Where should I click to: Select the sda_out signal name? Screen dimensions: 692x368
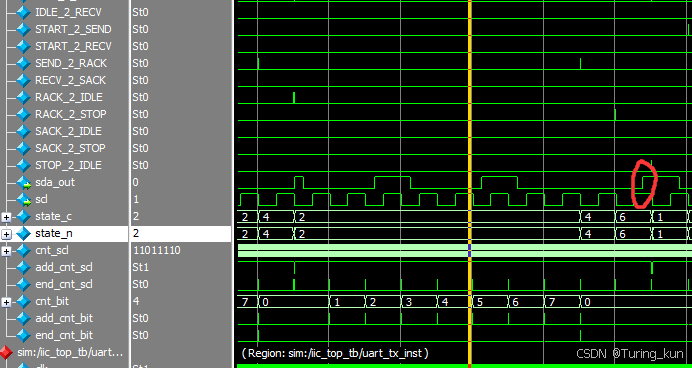[55, 182]
